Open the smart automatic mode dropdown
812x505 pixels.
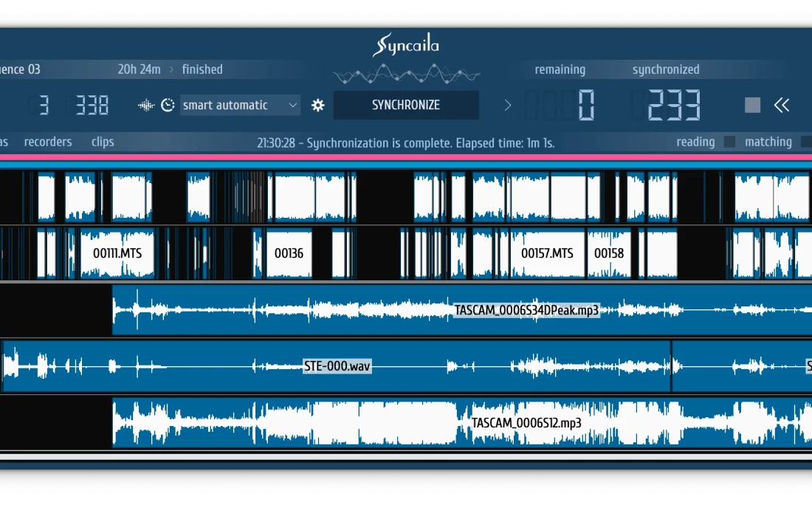click(240, 105)
